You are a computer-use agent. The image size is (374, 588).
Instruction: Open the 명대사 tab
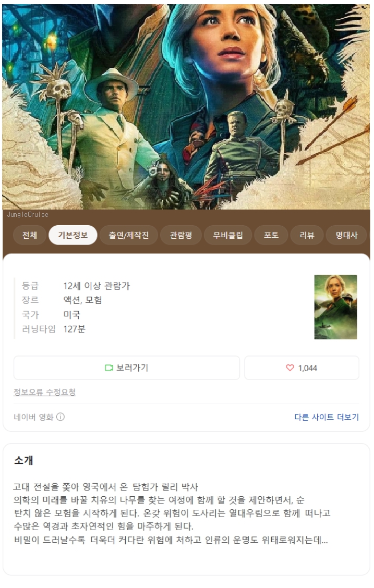pyautogui.click(x=347, y=235)
